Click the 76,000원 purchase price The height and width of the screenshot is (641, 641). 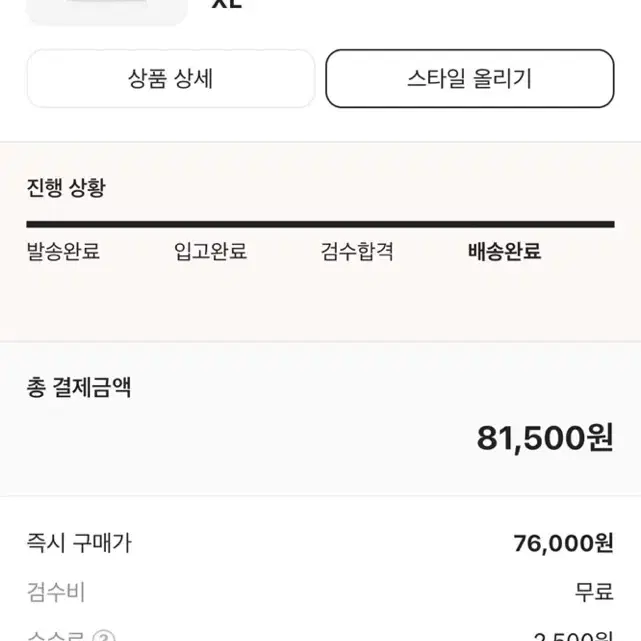pos(563,543)
